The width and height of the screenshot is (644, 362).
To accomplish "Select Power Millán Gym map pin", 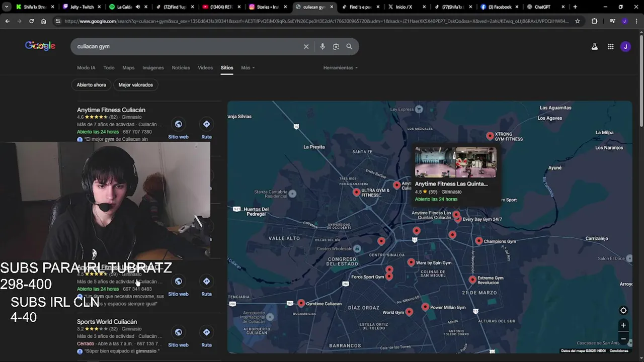I will (x=425, y=307).
